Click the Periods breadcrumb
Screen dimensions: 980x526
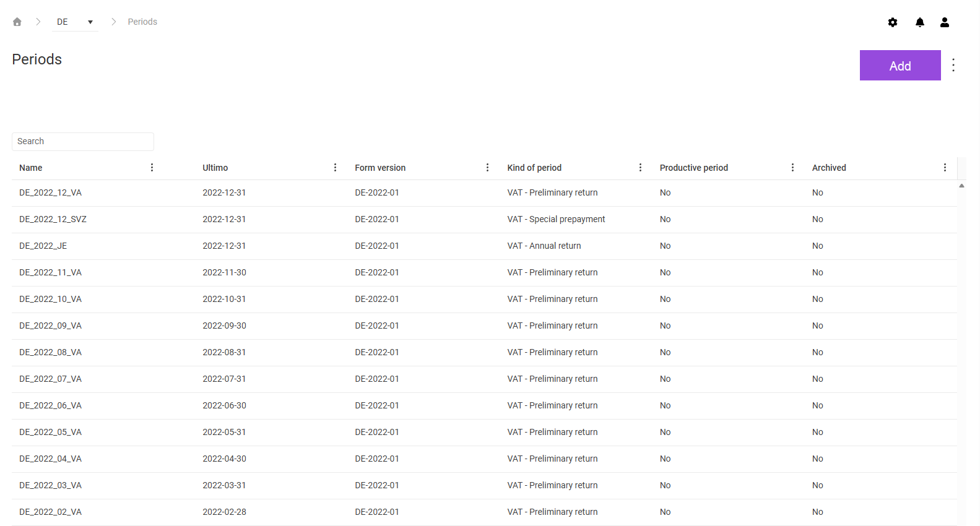click(142, 22)
